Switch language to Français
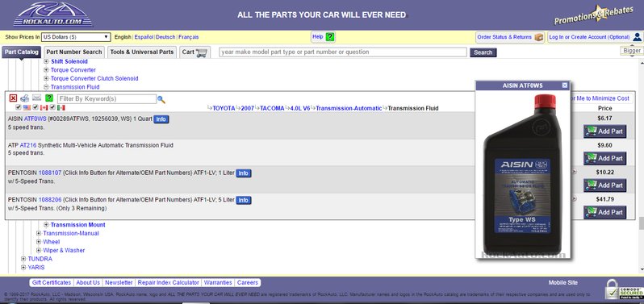 [189, 37]
